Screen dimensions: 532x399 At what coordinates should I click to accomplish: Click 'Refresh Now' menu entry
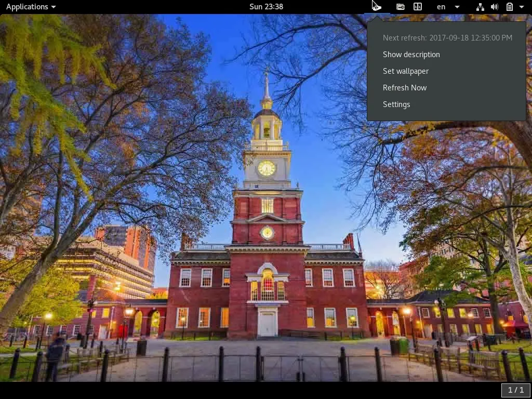pyautogui.click(x=404, y=88)
